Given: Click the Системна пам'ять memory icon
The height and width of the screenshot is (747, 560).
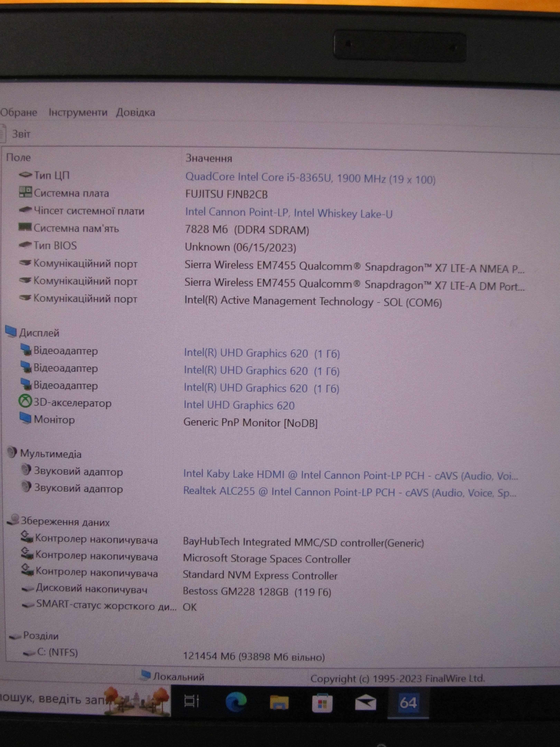Looking at the screenshot, I should pyautogui.click(x=25, y=227).
